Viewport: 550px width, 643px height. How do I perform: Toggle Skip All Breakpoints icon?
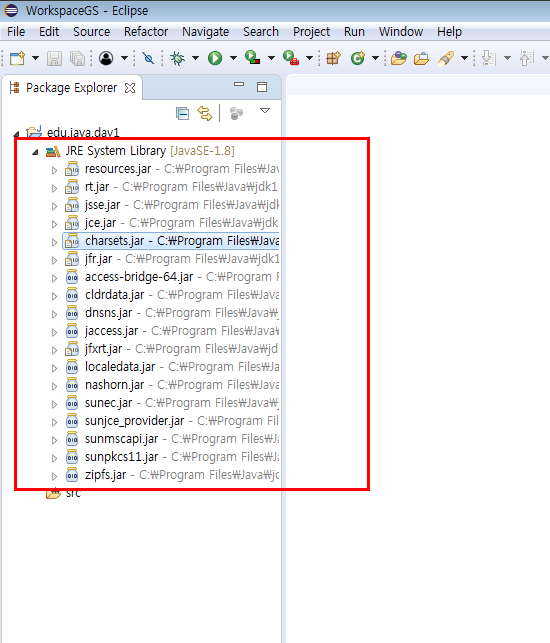pos(148,58)
